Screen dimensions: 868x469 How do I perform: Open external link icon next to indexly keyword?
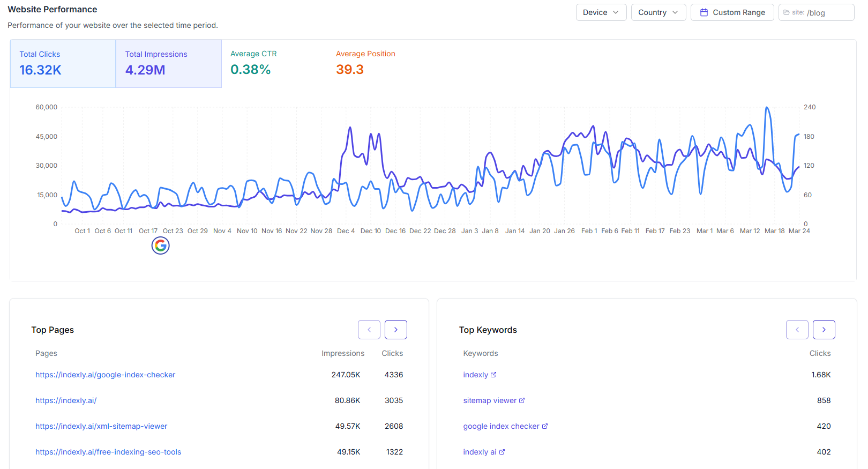[x=493, y=375]
